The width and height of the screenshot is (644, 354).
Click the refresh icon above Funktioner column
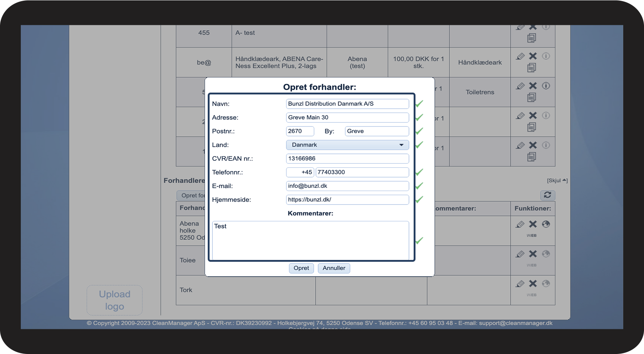[x=547, y=195]
